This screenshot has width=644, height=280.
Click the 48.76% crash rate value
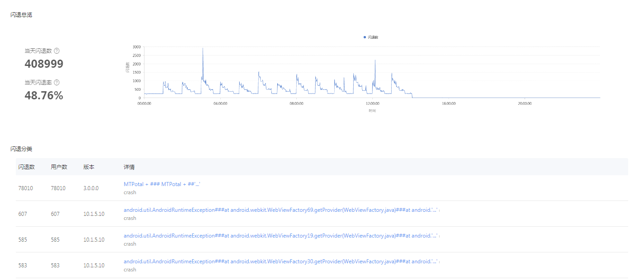click(x=43, y=96)
